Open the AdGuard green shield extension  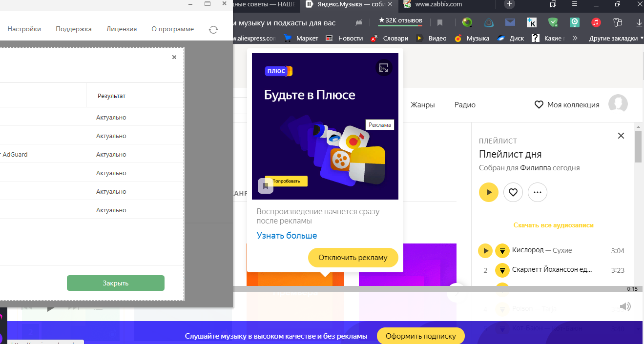[553, 22]
